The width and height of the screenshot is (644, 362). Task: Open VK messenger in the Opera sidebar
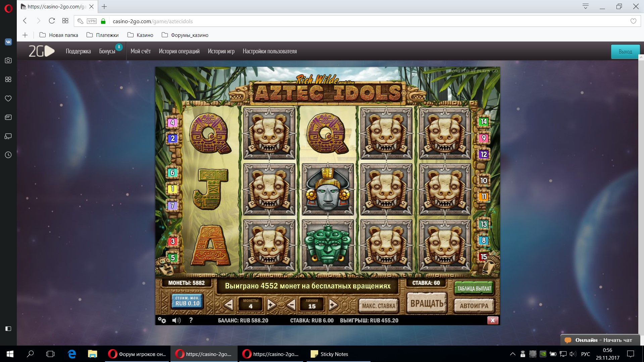pos(8,42)
